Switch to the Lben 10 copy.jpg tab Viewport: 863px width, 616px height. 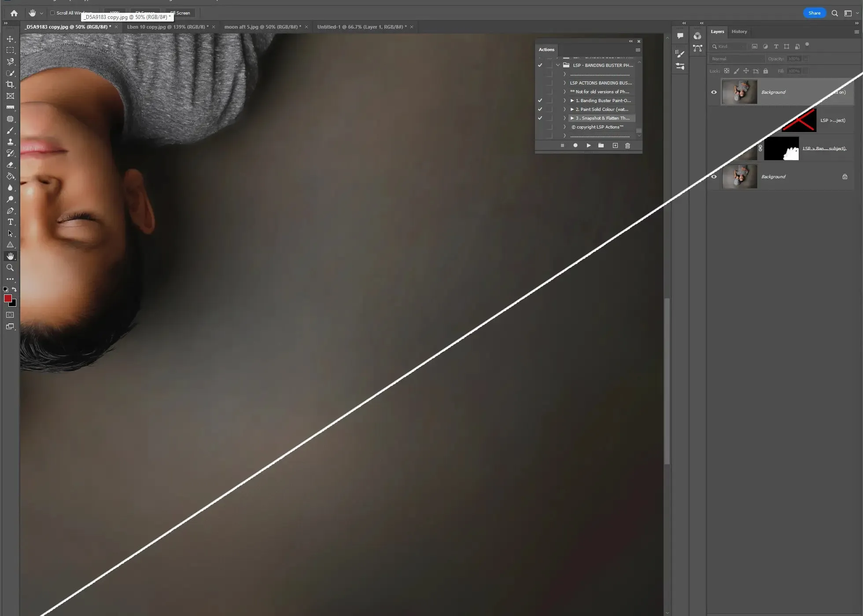click(168, 27)
